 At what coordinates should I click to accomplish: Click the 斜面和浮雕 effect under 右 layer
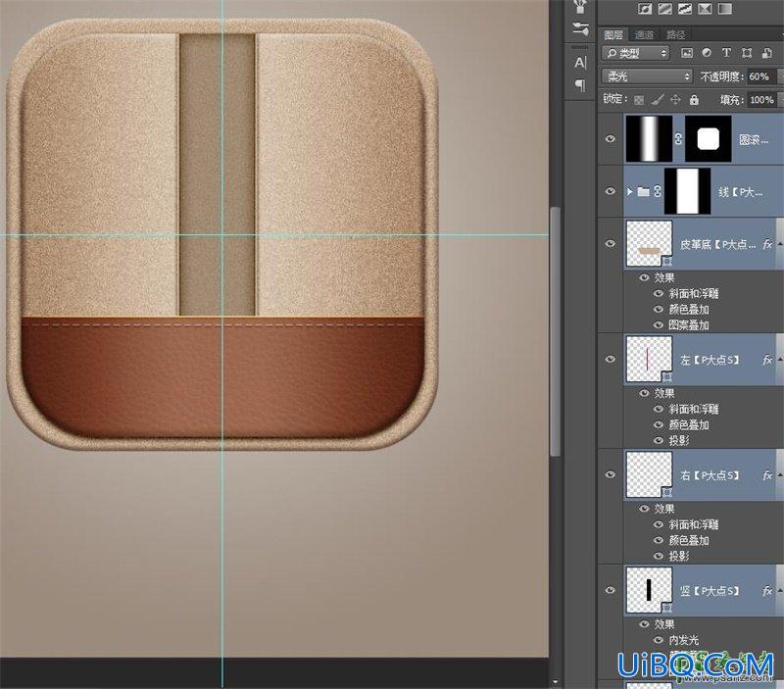[x=694, y=524]
